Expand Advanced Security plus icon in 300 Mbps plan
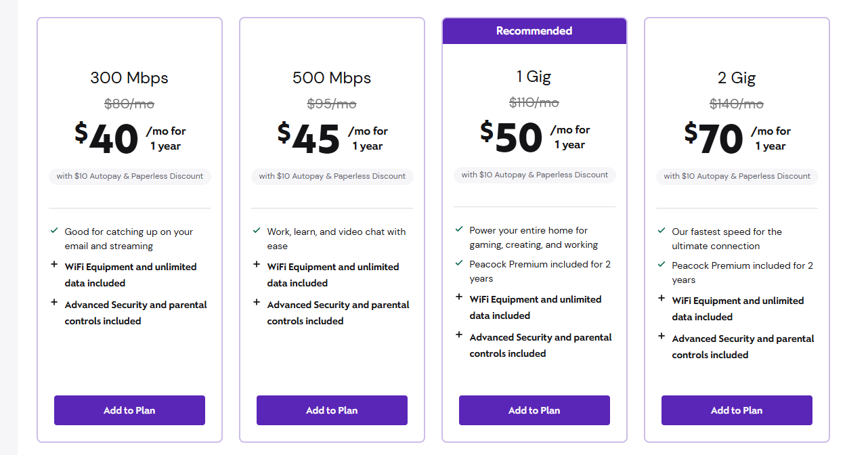Viewport: 868px width, 455px height. click(x=54, y=302)
